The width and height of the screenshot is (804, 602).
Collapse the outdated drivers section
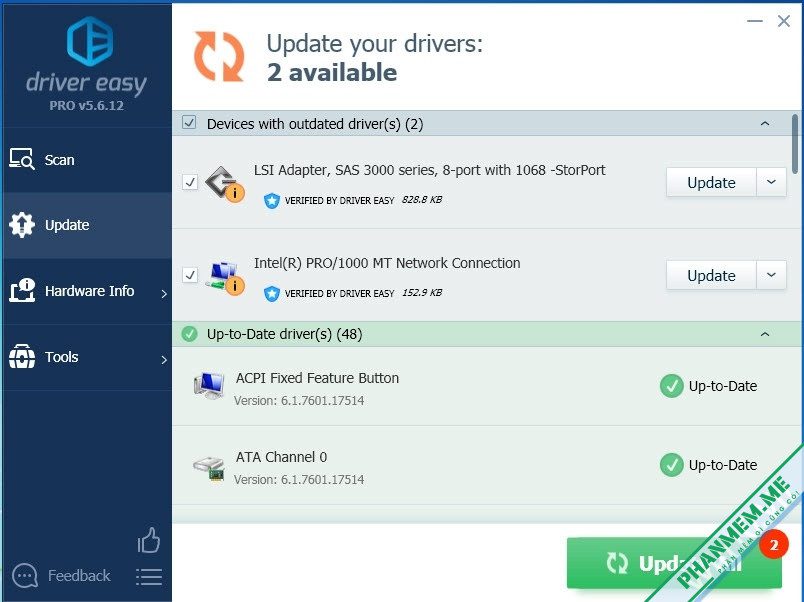click(765, 124)
